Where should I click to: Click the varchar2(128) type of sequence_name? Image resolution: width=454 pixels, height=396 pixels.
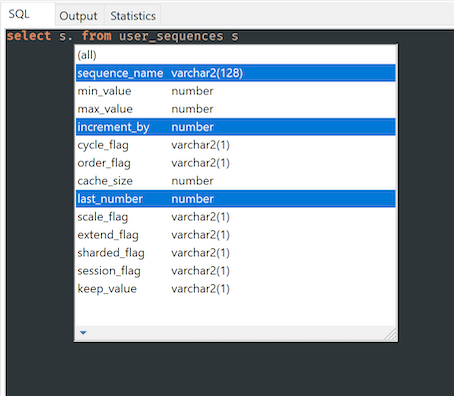click(x=207, y=73)
